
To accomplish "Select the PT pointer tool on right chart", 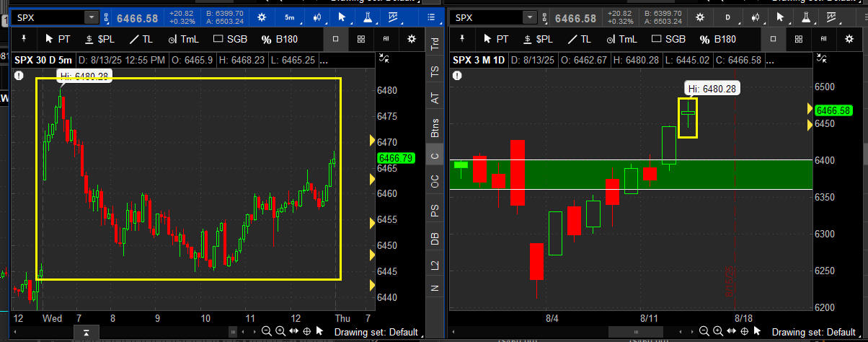I will [x=496, y=39].
